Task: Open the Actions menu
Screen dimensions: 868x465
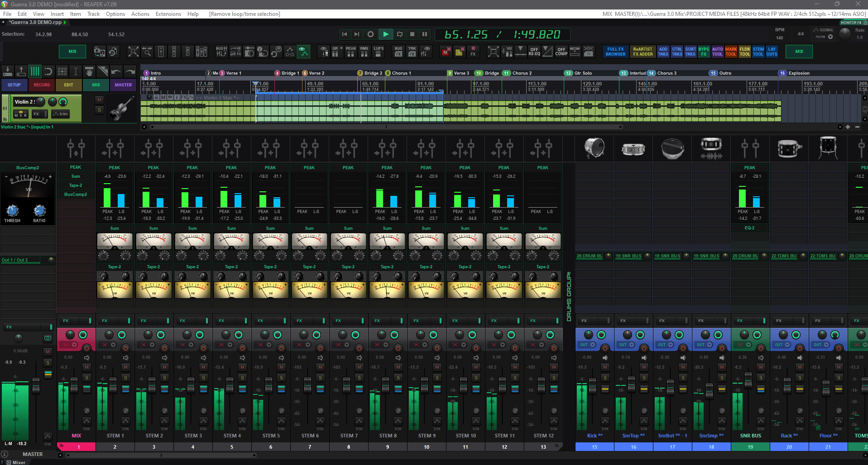Action: [140, 14]
